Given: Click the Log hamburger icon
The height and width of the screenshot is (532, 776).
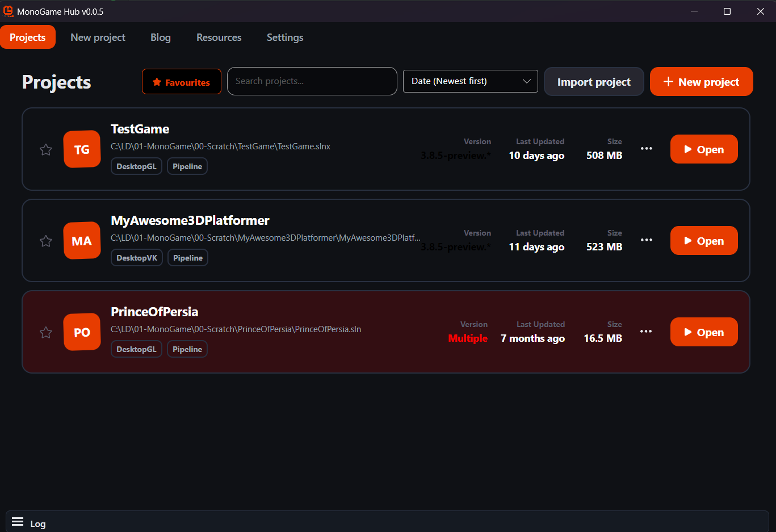Looking at the screenshot, I should coord(18,522).
